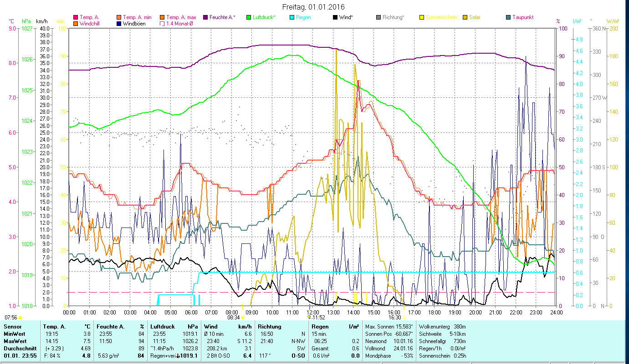
Task: Click the yellow Sonnenschein legend swatch
Action: click(421, 17)
